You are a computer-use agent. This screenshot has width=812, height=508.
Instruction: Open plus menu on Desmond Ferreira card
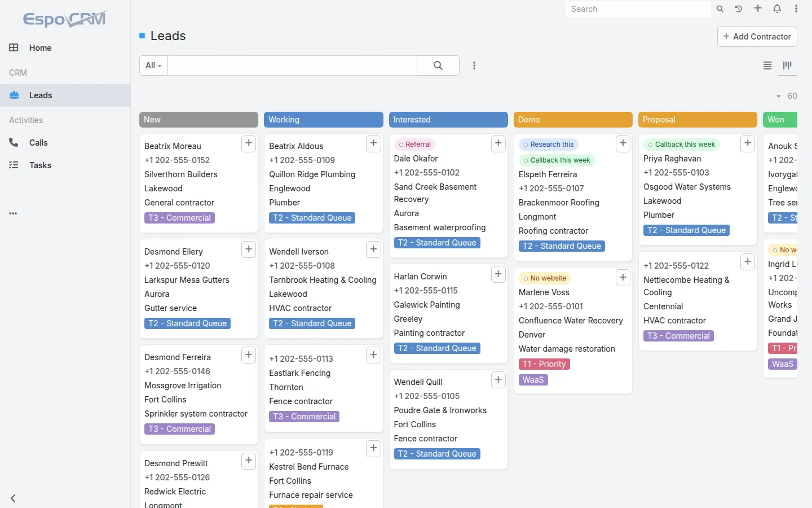(x=249, y=354)
